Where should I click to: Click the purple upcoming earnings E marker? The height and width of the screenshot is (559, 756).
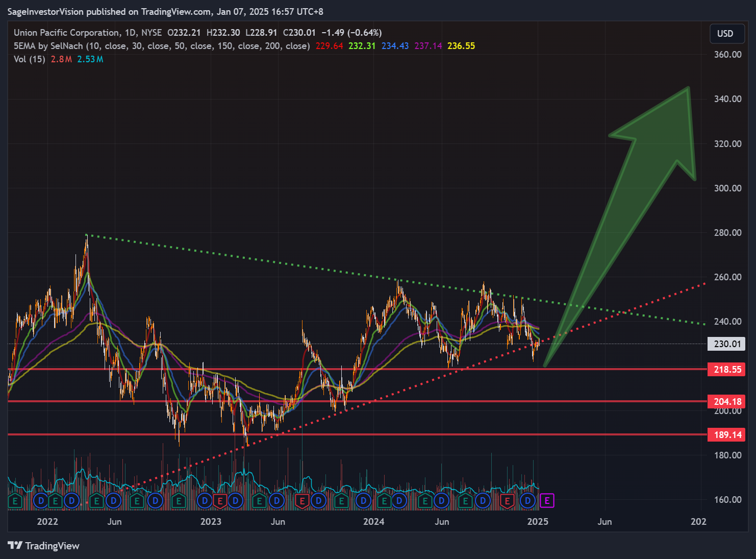547,501
